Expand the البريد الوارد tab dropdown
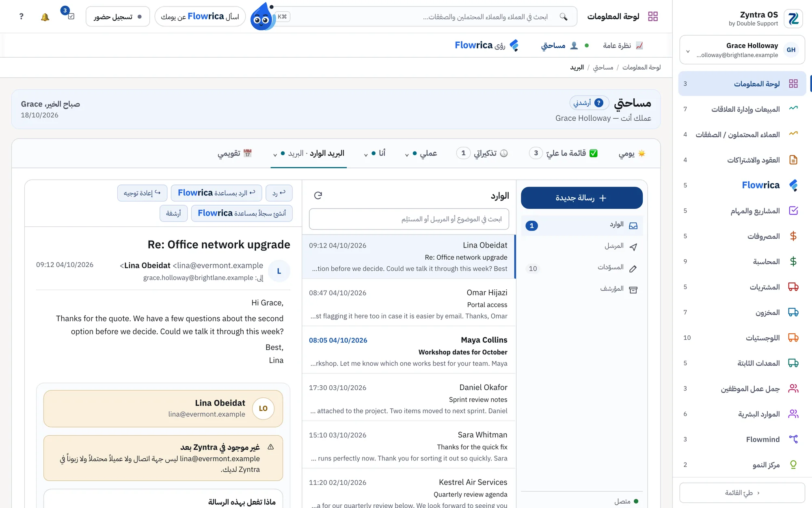 click(x=275, y=154)
